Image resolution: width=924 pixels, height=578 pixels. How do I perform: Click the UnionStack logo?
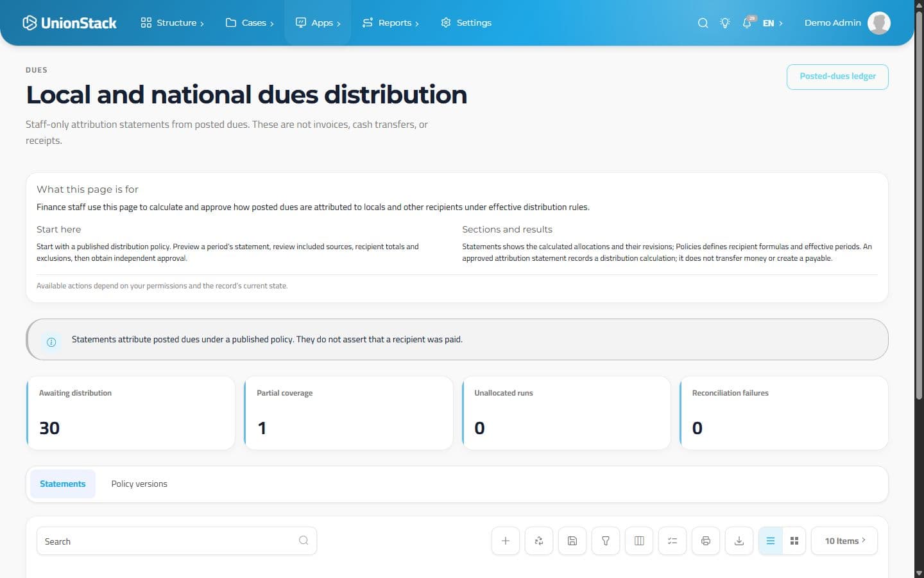(69, 23)
